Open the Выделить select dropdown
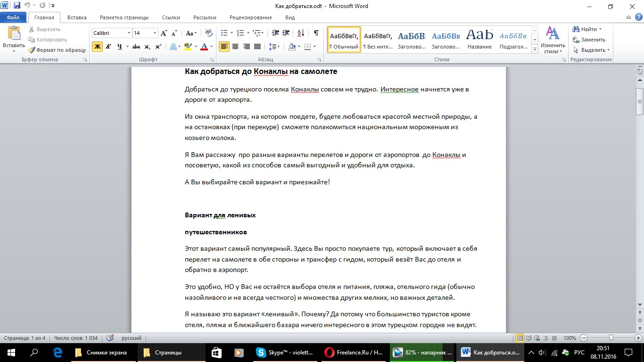The width and height of the screenshot is (644, 362). coord(592,50)
